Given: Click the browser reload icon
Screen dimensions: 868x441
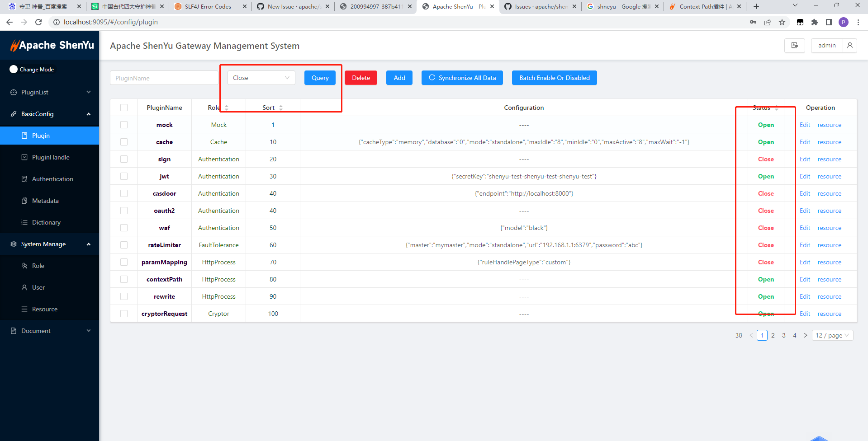Looking at the screenshot, I should coord(38,22).
